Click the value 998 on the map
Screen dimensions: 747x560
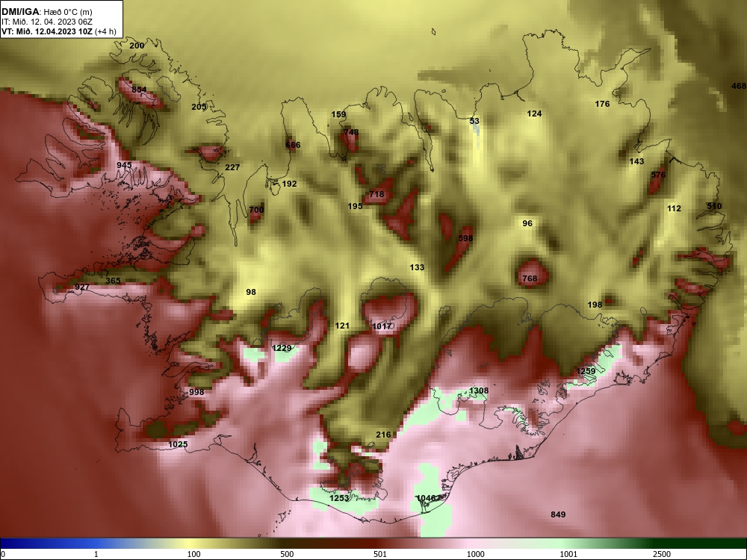click(196, 393)
